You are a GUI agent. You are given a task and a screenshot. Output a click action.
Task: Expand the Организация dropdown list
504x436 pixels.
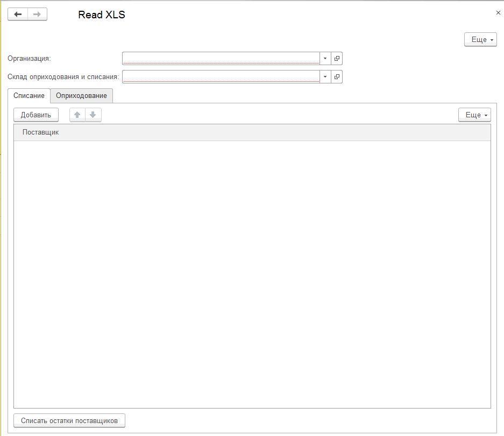pos(325,58)
